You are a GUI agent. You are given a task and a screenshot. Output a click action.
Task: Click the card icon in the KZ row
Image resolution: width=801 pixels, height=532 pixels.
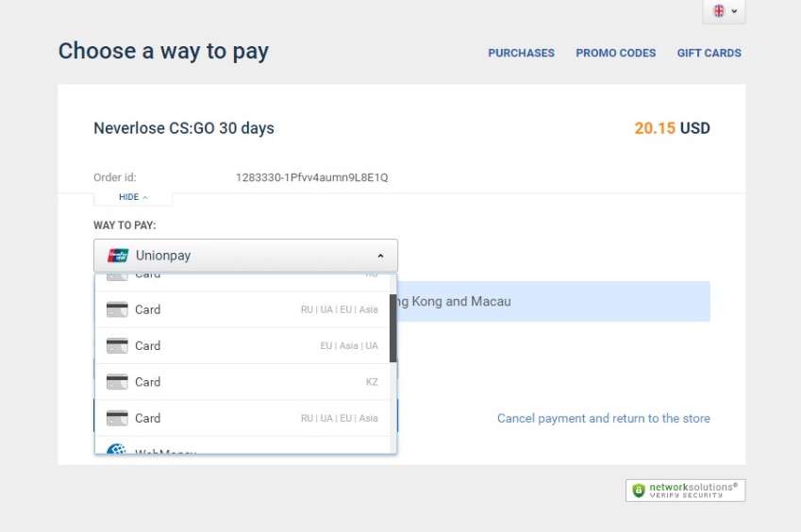pos(117,382)
